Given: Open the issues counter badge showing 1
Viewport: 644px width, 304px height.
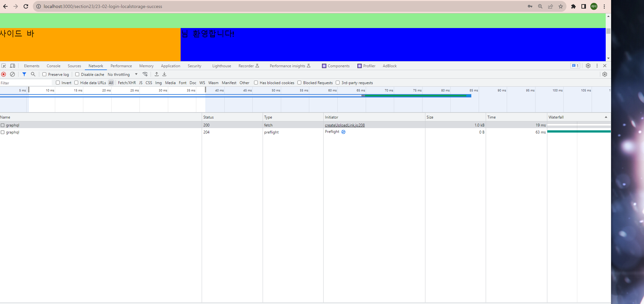Looking at the screenshot, I should [x=575, y=66].
